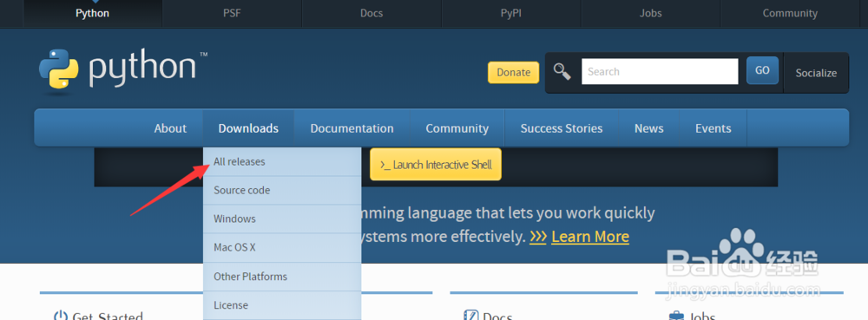Open the Docs top tab
The width and height of the screenshot is (868, 320).
coord(372,13)
